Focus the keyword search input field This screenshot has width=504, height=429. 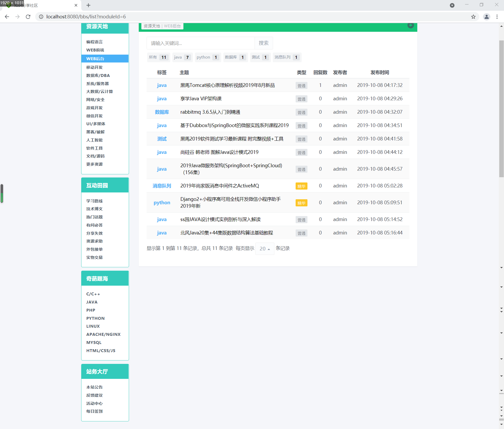point(201,43)
